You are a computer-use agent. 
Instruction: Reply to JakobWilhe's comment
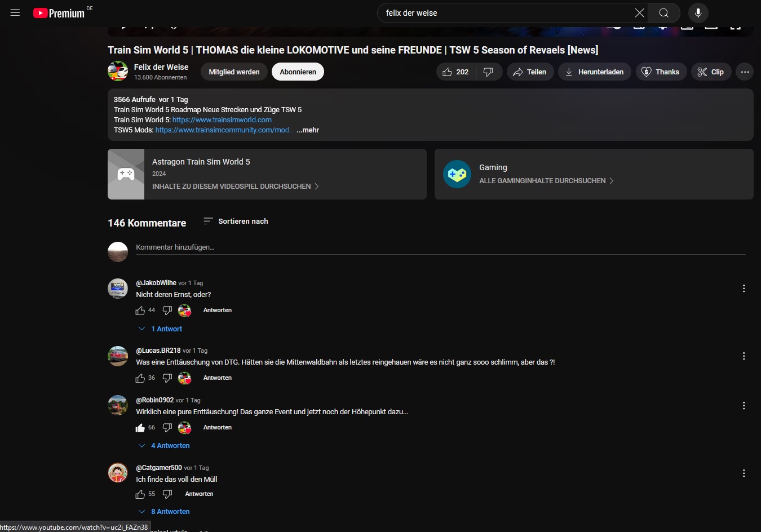point(218,311)
